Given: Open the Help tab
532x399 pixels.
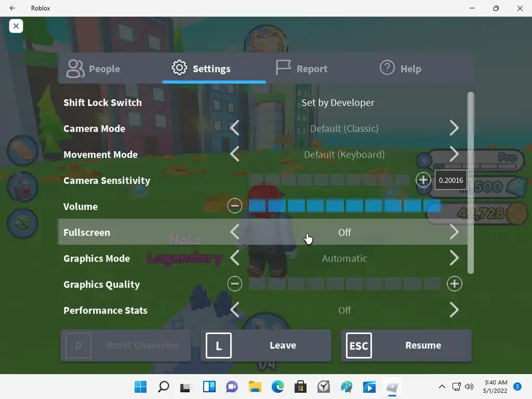Looking at the screenshot, I should (x=401, y=69).
